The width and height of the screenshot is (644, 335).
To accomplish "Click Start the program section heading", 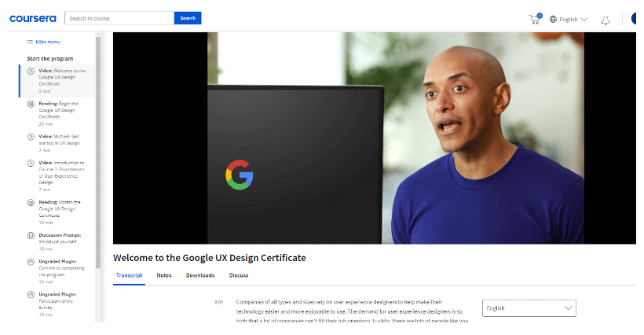I will tap(50, 59).
